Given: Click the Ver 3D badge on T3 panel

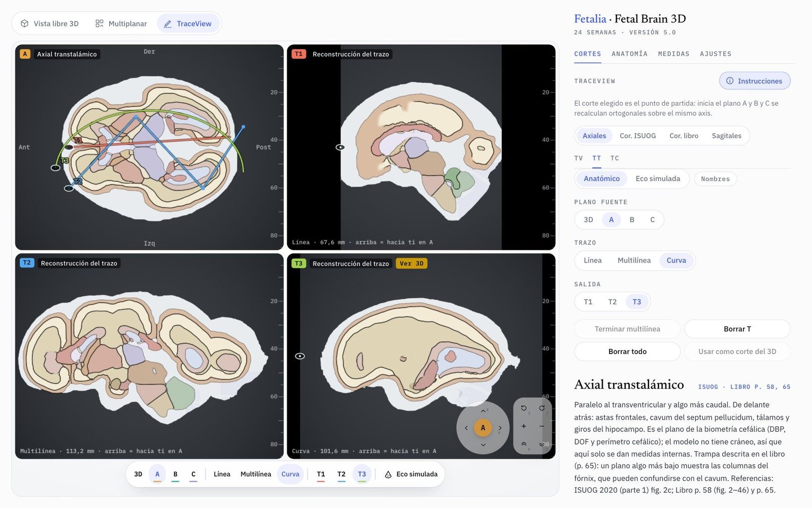Looking at the screenshot, I should [x=412, y=263].
